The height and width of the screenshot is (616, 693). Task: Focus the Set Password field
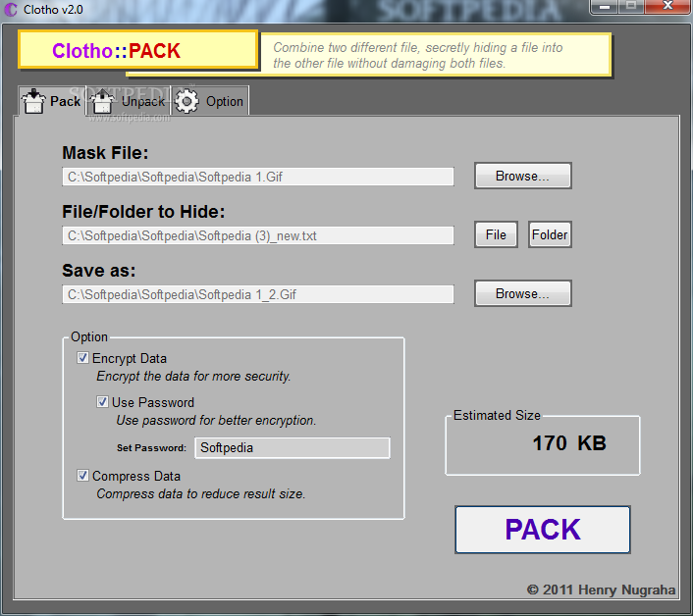click(293, 447)
